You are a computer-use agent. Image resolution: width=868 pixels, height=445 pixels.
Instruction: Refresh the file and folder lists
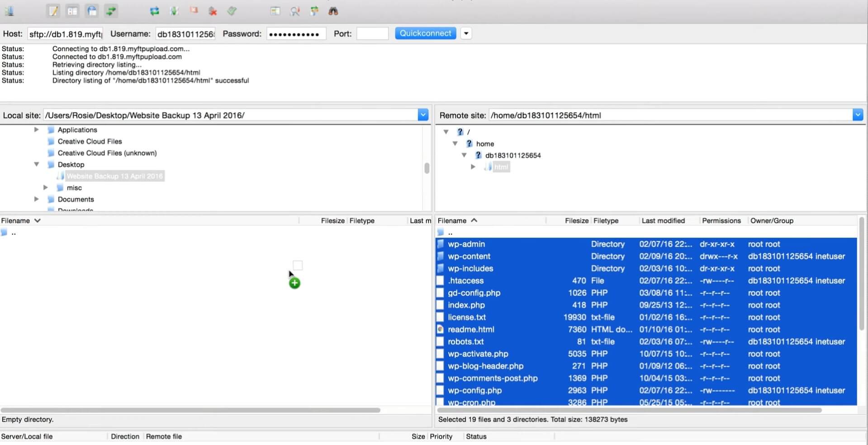(x=155, y=11)
